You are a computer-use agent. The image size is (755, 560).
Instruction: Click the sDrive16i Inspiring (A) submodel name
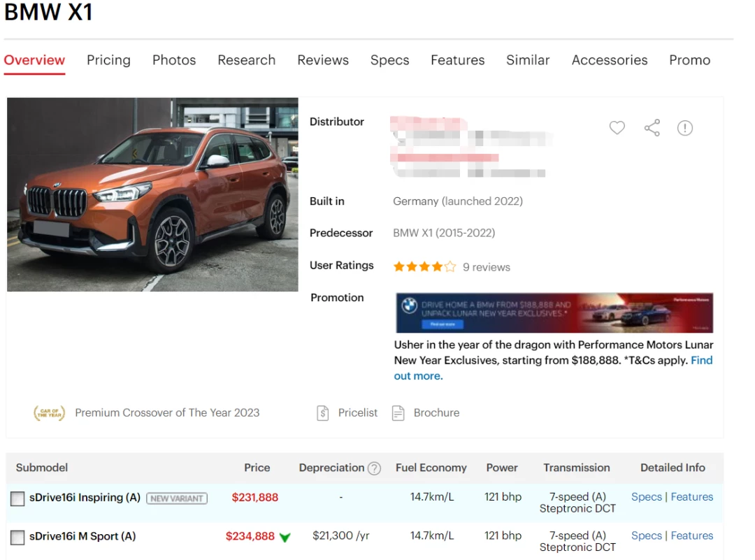click(x=85, y=498)
